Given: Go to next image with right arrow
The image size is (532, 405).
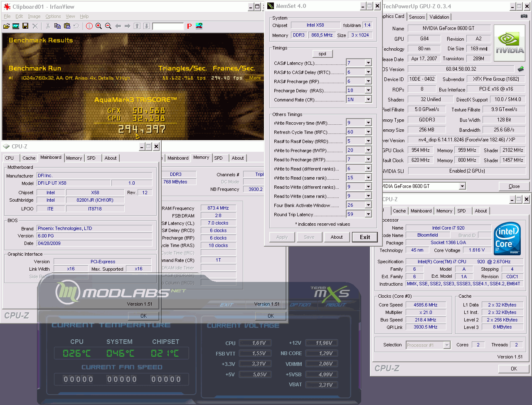Looking at the screenshot, I should 128,26.
